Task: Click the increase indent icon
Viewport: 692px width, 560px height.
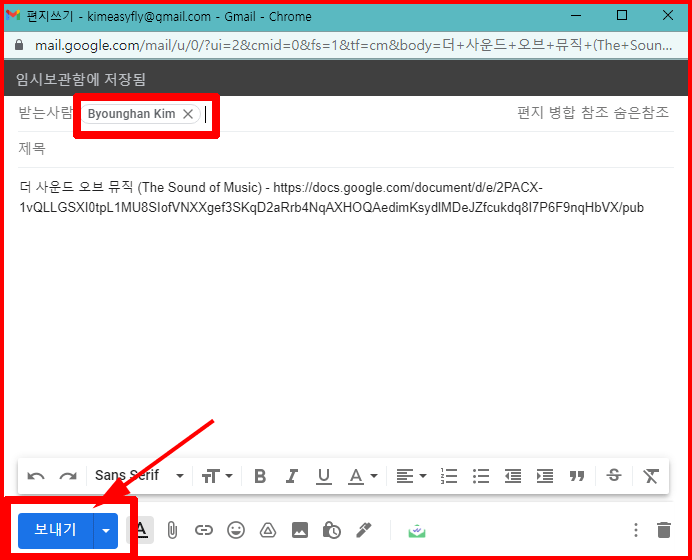Action: point(545,476)
